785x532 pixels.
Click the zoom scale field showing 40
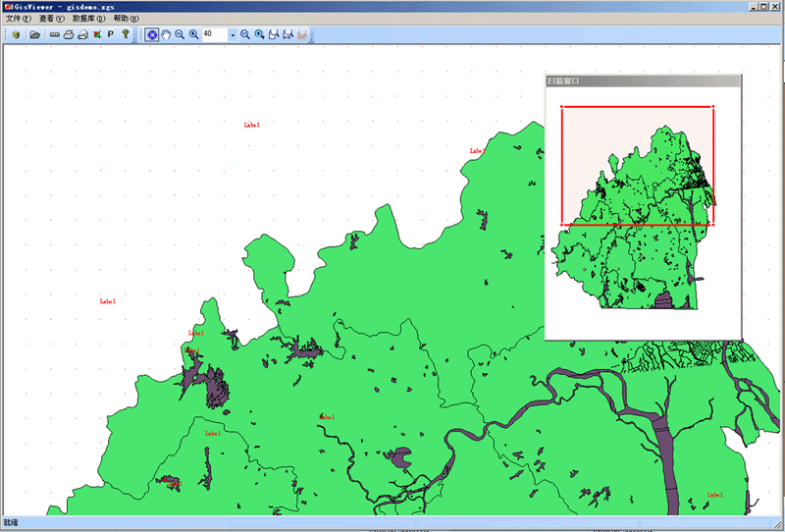click(214, 34)
